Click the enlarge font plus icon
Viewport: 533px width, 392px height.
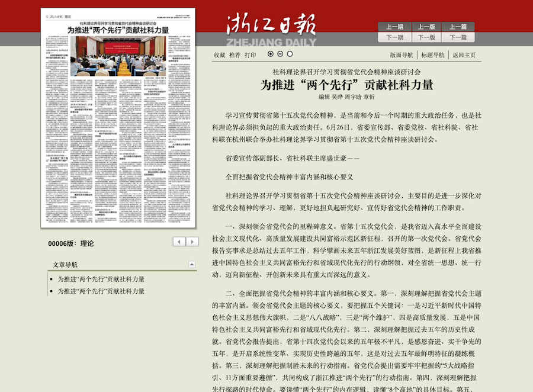point(271,54)
